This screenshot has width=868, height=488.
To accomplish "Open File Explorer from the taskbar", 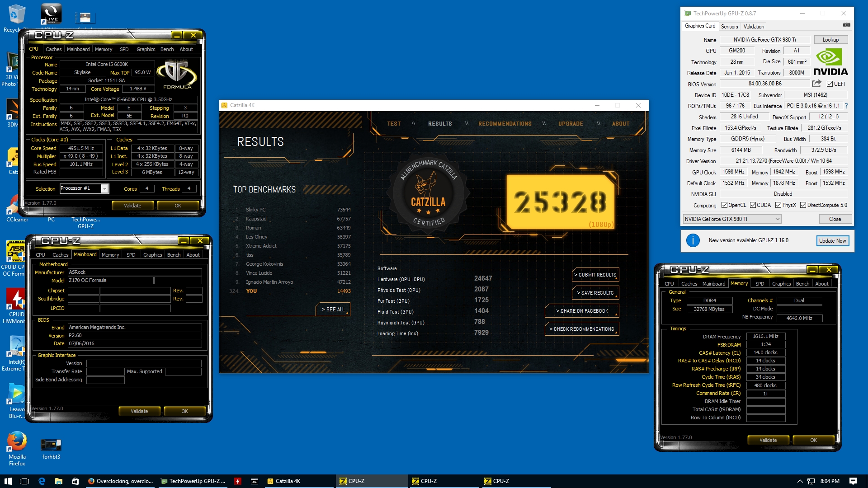I will [x=58, y=481].
